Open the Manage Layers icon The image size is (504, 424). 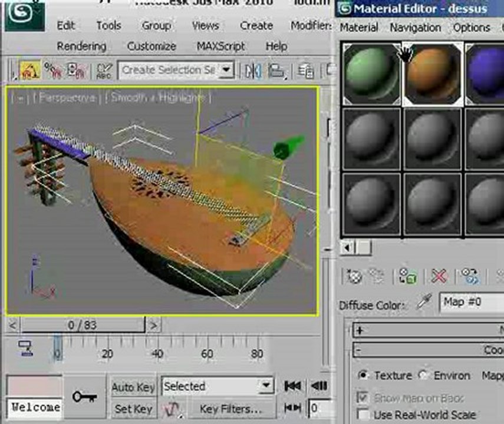click(305, 71)
